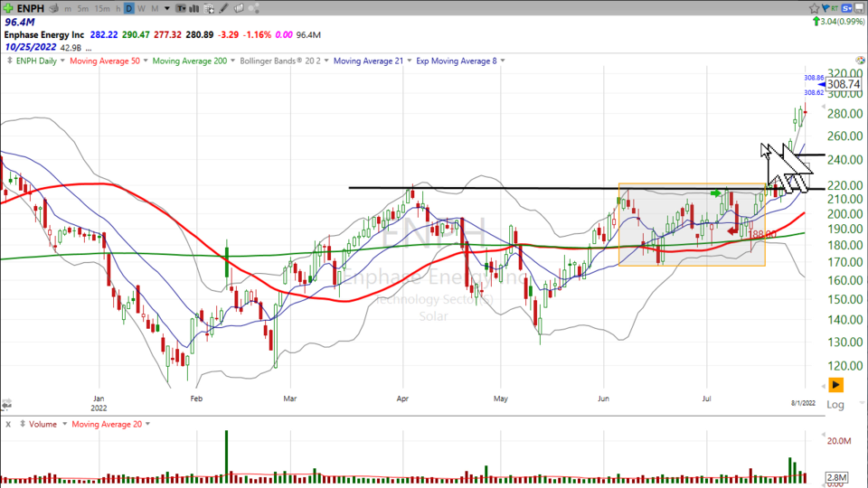Click the 308.74 price cursor label
This screenshot has width=868, height=488.
[x=844, y=84]
